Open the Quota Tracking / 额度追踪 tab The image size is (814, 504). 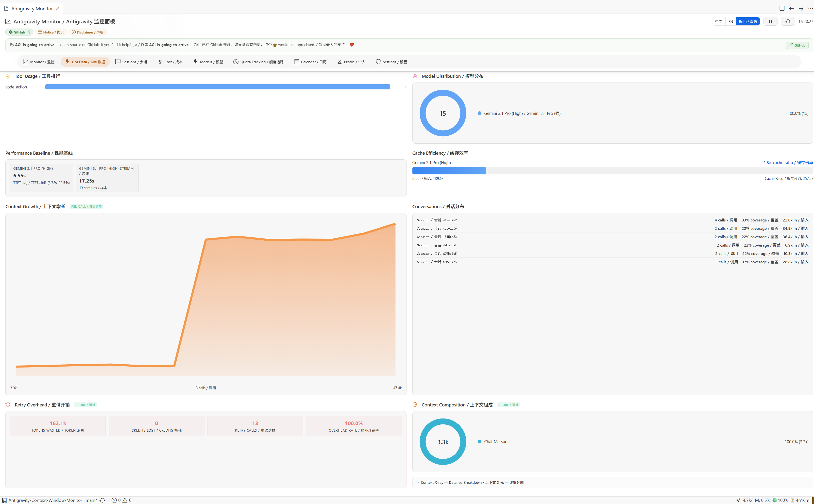258,62
